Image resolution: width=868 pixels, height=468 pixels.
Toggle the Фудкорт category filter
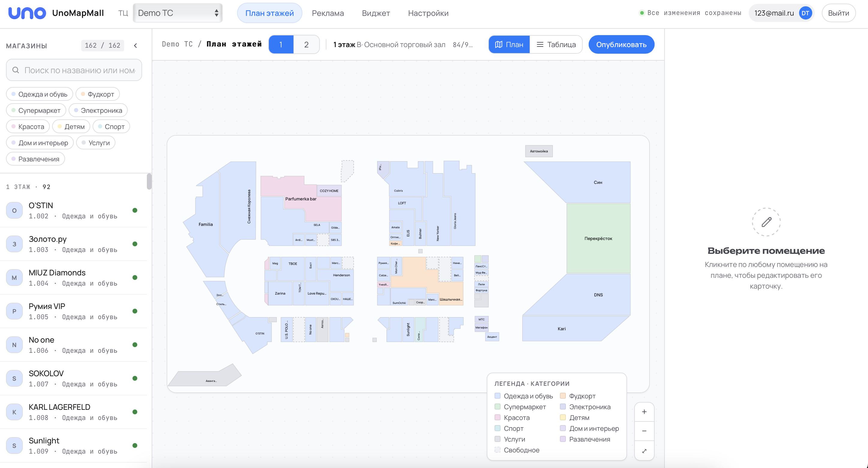(98, 94)
